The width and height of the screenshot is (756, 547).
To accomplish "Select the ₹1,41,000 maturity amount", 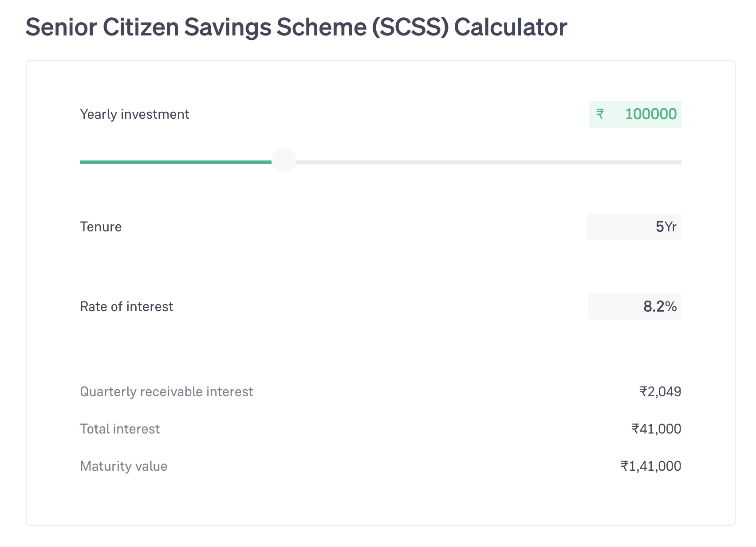I will [x=650, y=466].
